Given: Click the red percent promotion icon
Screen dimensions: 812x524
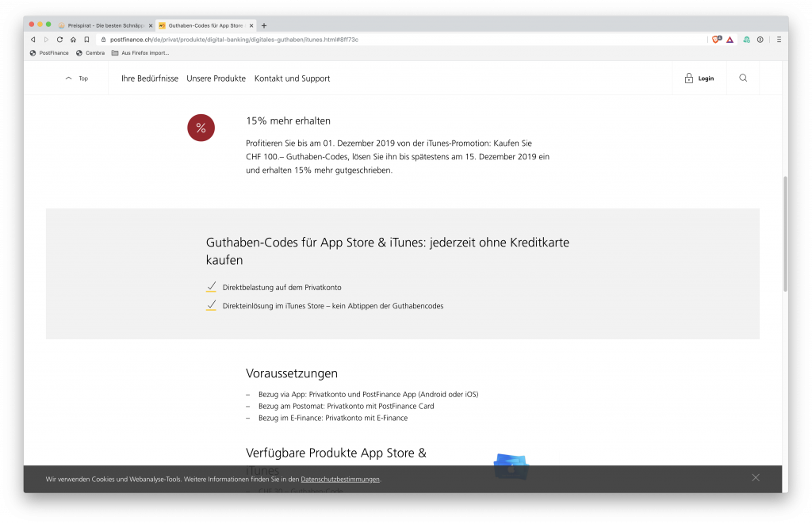Looking at the screenshot, I should point(201,128).
